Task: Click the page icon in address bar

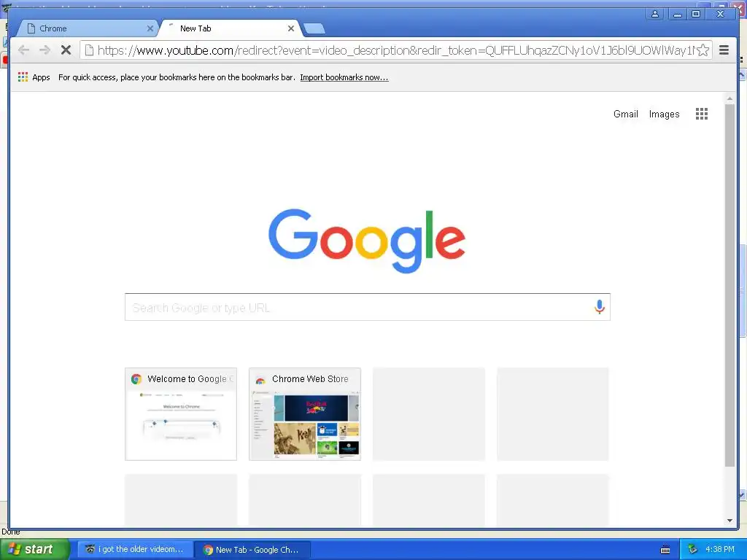Action: click(89, 50)
